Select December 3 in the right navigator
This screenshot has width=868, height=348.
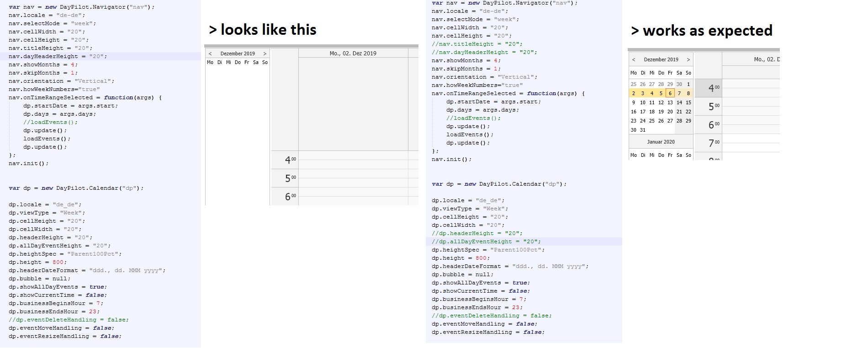click(x=643, y=93)
